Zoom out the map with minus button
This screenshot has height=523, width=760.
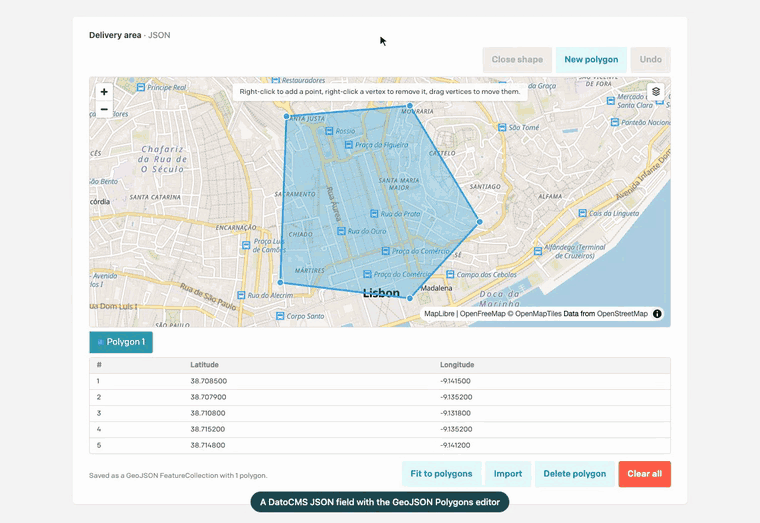tap(104, 109)
